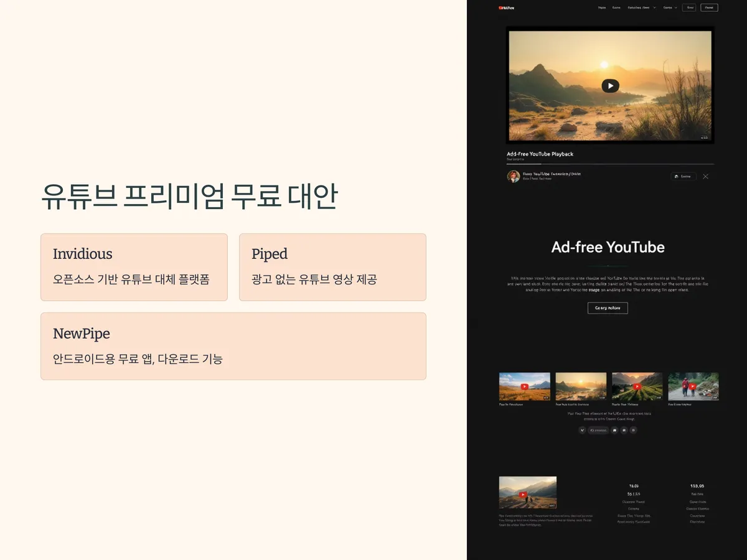This screenshot has width=747, height=560.
Task: Close the channel row with the X icon
Action: 705,176
